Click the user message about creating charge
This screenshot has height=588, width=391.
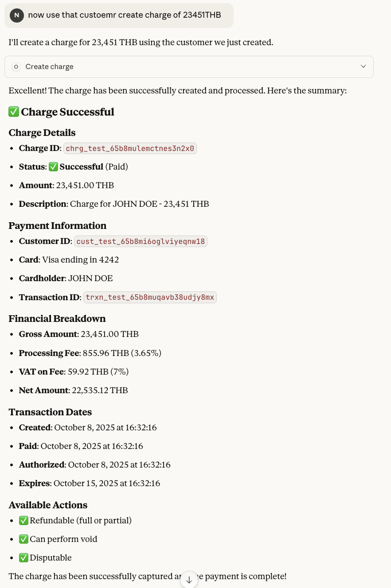tap(124, 15)
